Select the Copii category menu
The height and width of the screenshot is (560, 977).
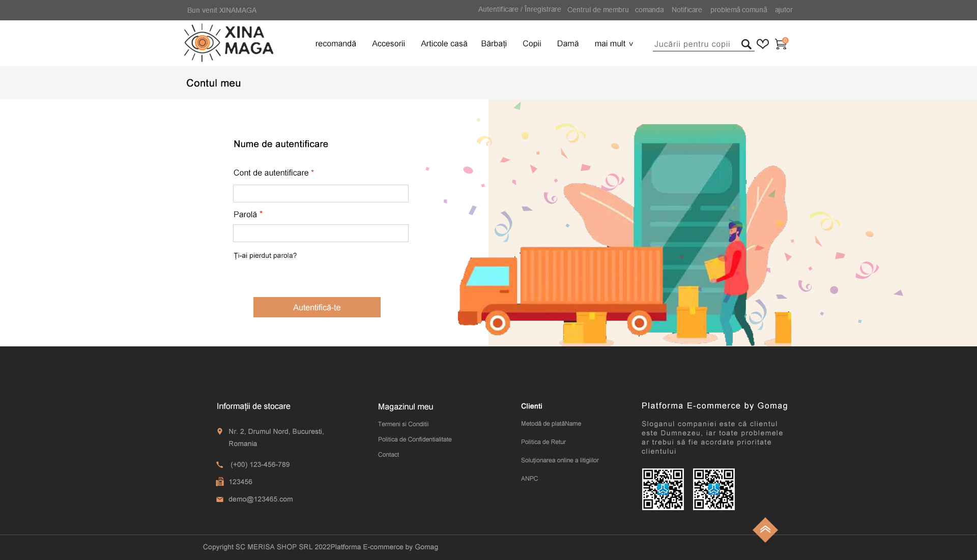click(x=532, y=44)
